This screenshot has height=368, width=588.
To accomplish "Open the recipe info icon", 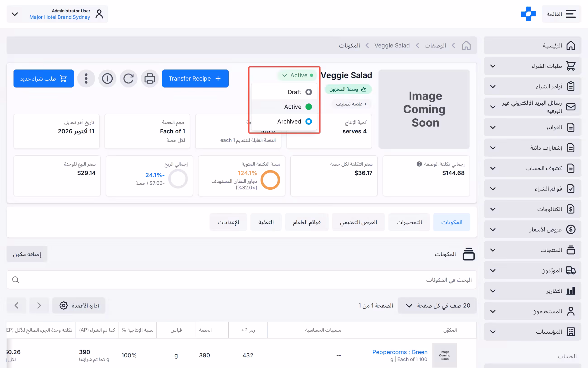I will coord(107,79).
